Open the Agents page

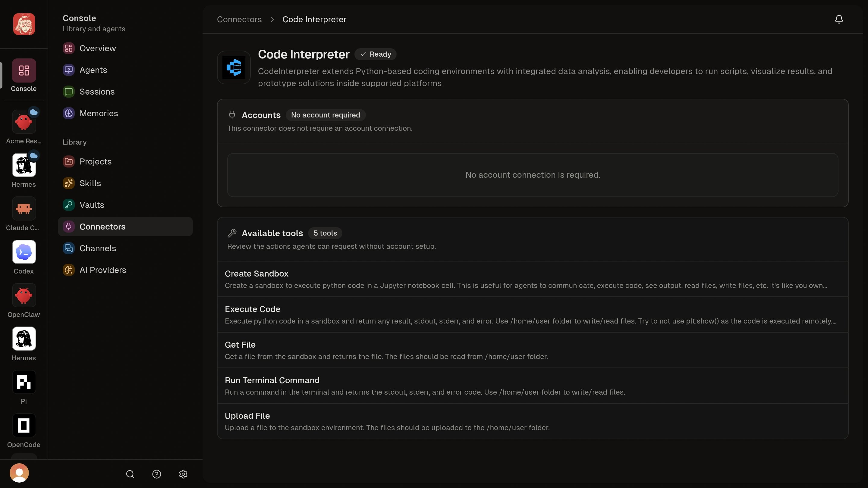click(x=125, y=70)
